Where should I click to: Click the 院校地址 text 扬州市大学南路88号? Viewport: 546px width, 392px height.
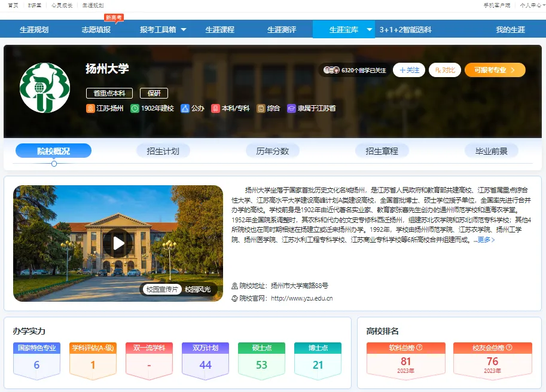coord(300,286)
